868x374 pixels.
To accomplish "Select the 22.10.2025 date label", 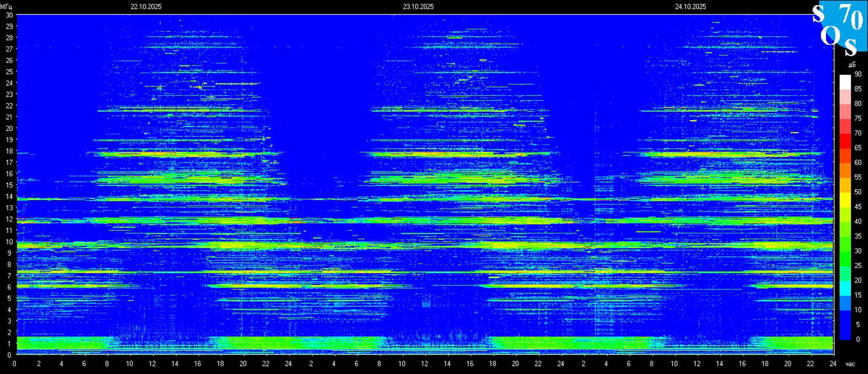I will pos(146,6).
